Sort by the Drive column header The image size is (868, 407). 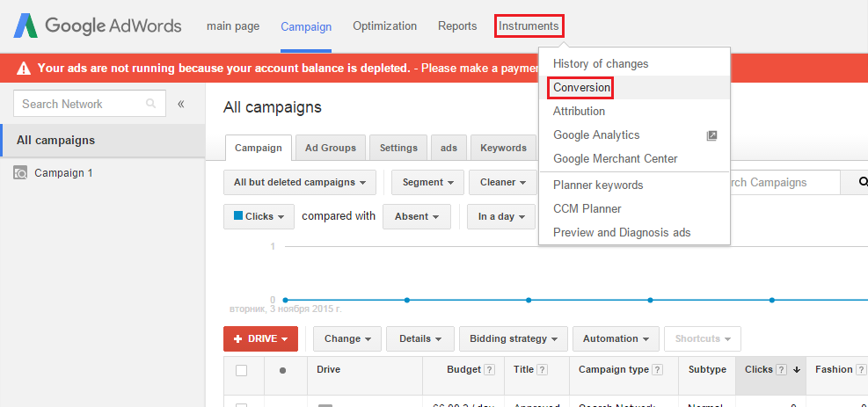[328, 370]
